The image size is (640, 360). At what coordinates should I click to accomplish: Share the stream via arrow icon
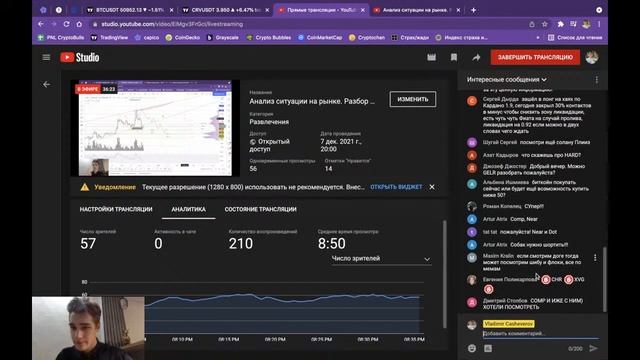point(476,58)
